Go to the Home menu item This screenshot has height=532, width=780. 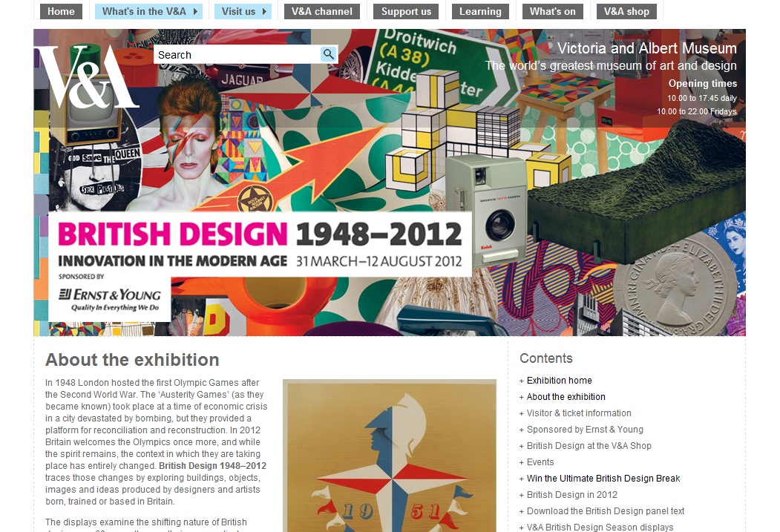[61, 11]
